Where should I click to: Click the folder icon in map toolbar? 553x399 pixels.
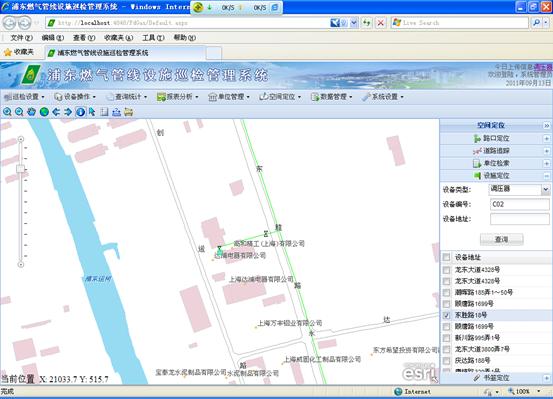pyautogui.click(x=128, y=112)
